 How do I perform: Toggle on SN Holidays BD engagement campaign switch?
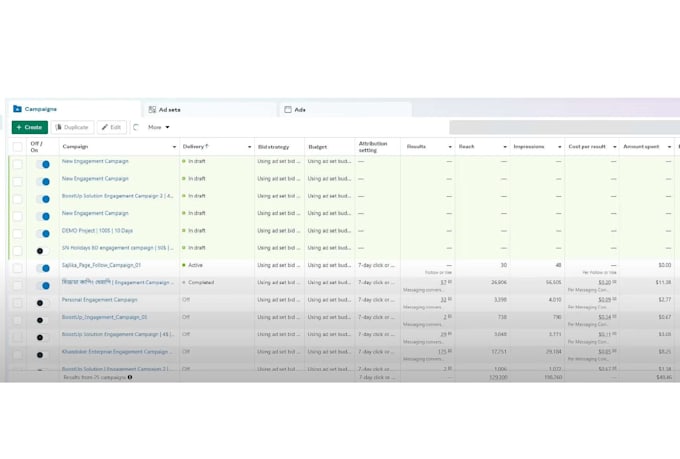(x=42, y=251)
